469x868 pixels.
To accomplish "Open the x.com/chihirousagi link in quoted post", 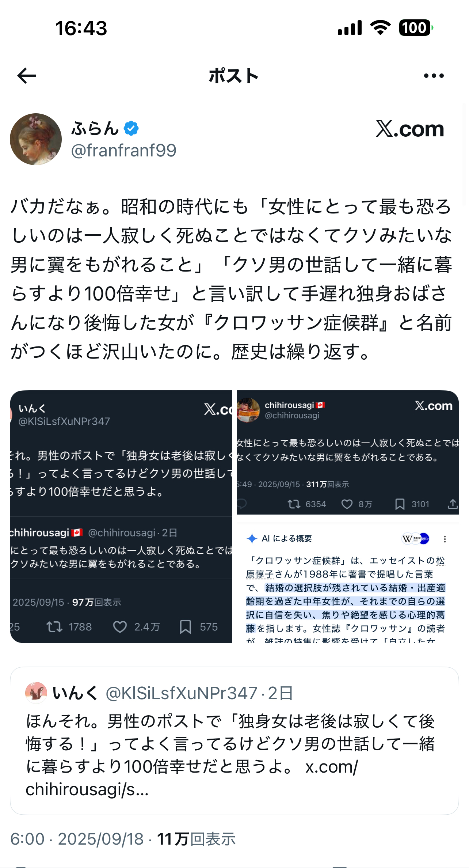I will click(x=192, y=778).
